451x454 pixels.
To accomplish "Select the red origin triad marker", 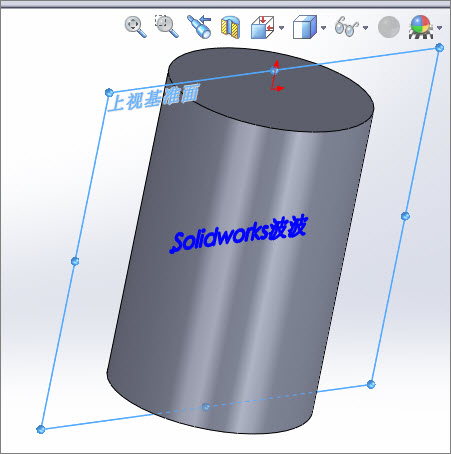I will click(x=277, y=76).
